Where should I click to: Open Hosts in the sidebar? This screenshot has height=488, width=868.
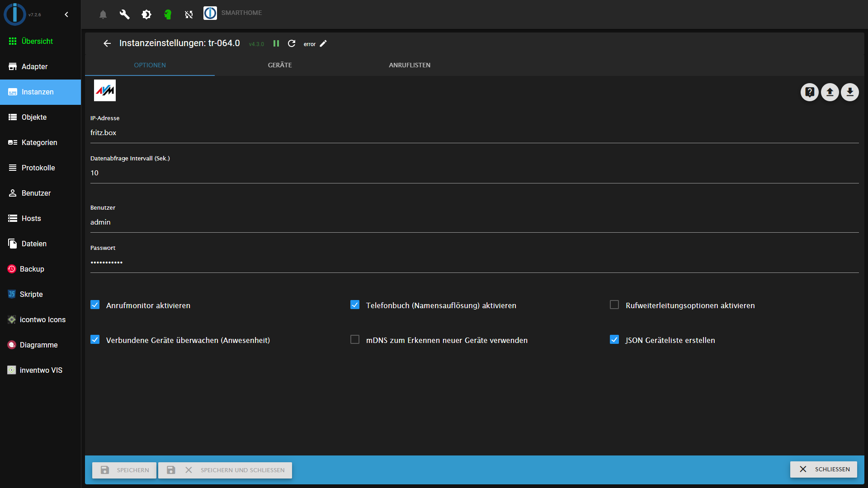(40, 218)
